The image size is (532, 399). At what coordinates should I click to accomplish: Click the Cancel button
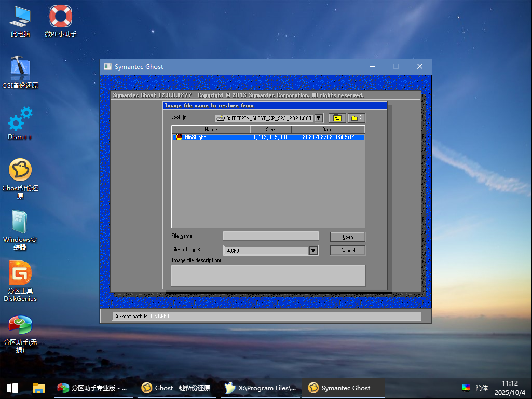pos(348,251)
